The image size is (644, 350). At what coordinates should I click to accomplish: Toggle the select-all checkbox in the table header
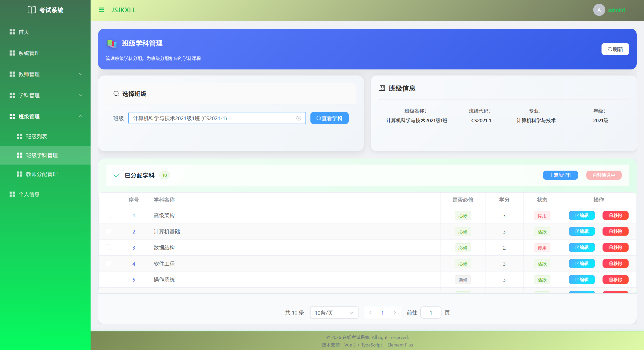[x=108, y=200]
